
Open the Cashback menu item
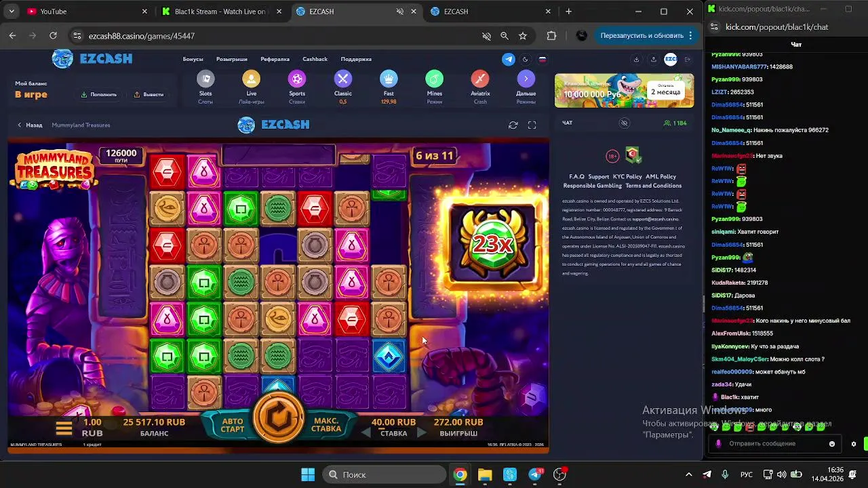coord(315,59)
